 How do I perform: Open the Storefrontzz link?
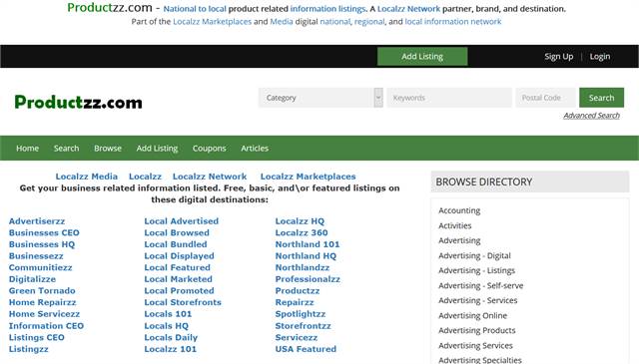304,326
